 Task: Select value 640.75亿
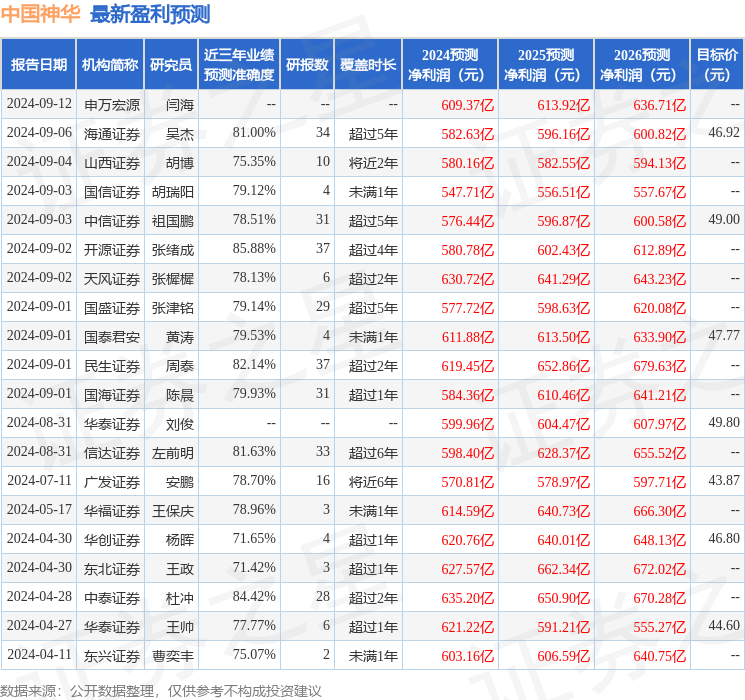pos(659,655)
